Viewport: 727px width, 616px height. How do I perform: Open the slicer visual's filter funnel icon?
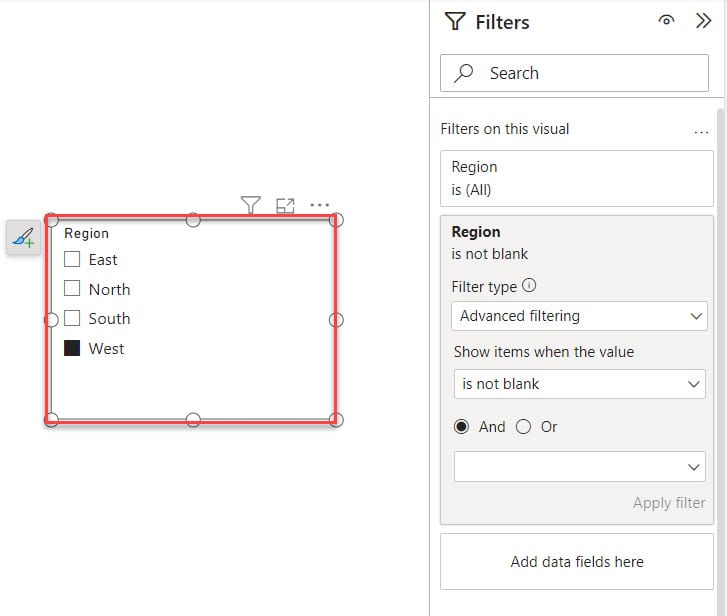(x=250, y=205)
